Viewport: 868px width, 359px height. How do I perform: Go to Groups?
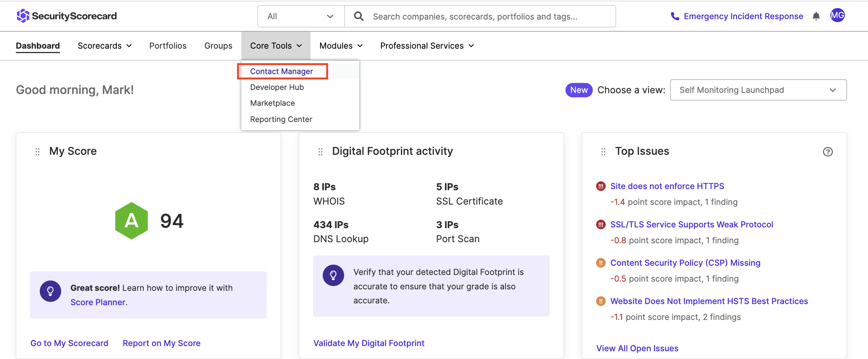218,46
